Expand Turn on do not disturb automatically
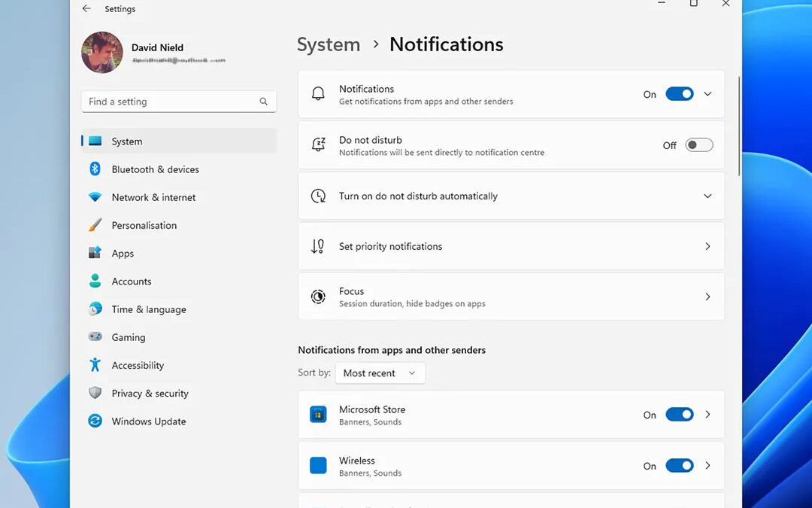The height and width of the screenshot is (508, 812). pyautogui.click(x=707, y=196)
